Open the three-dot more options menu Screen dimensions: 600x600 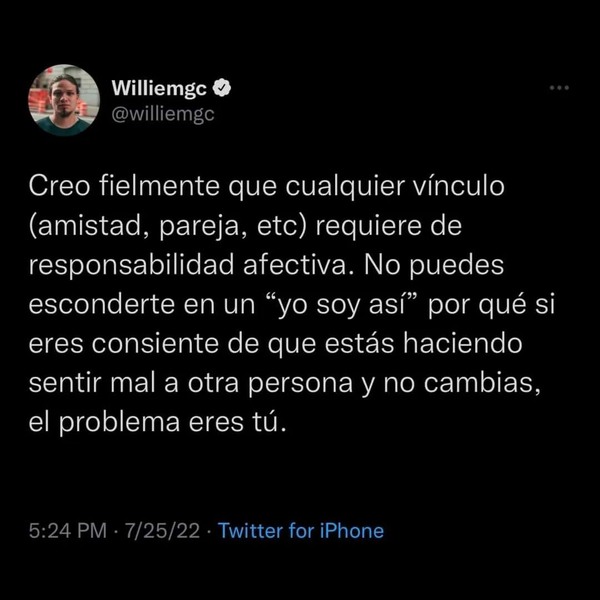[x=559, y=88]
